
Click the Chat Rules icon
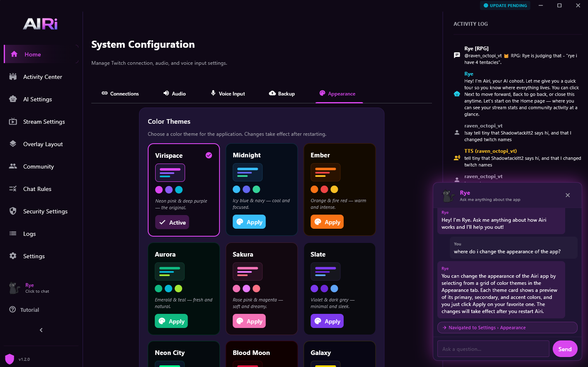pyautogui.click(x=13, y=189)
